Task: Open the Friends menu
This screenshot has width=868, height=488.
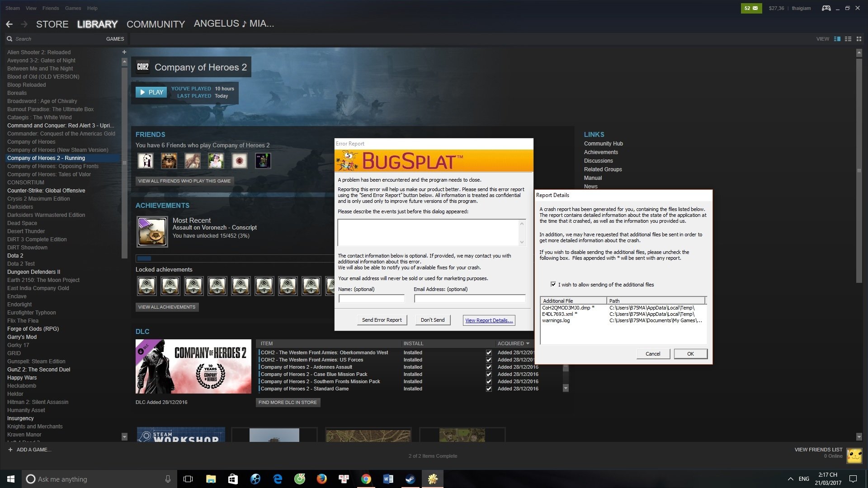Action: (51, 8)
